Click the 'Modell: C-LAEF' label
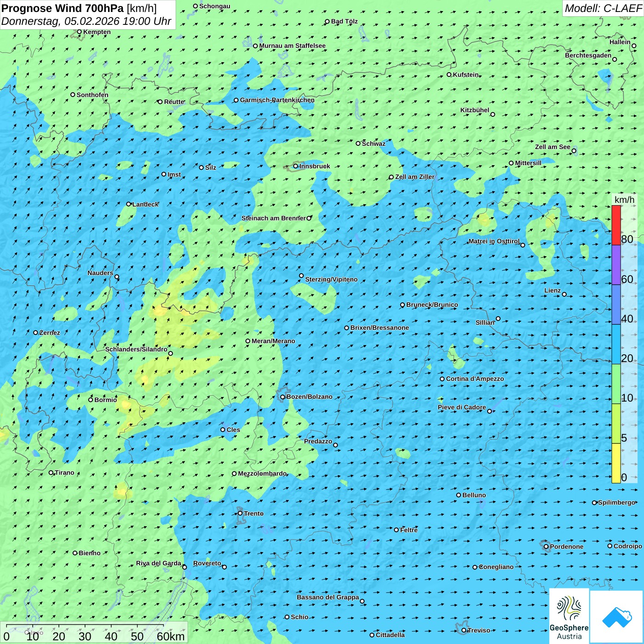This screenshot has width=644, height=644. coord(603,8)
